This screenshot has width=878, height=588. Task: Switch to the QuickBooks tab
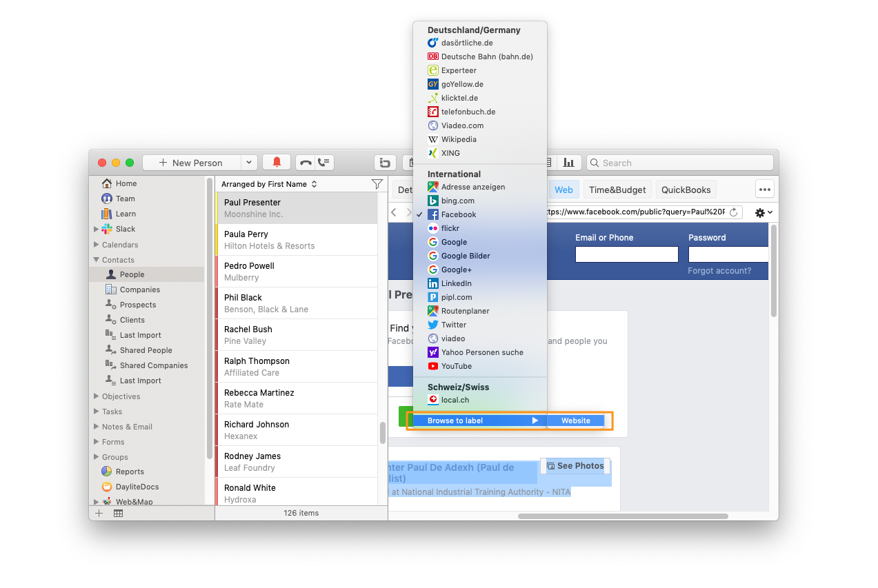pos(686,190)
